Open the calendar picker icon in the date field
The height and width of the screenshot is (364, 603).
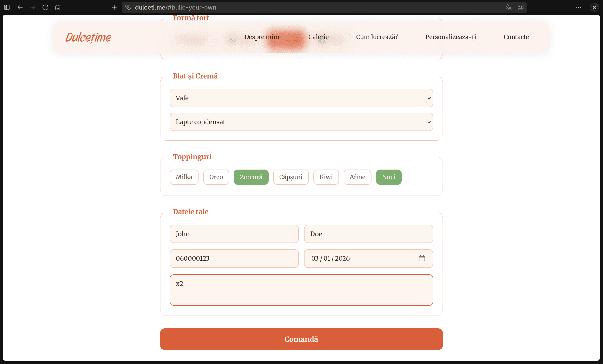[422, 258]
